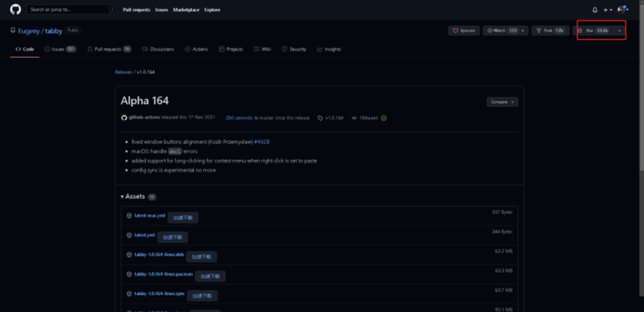The width and height of the screenshot is (644, 312).
Task: Open the GitHub home logo
Action: pos(15,10)
